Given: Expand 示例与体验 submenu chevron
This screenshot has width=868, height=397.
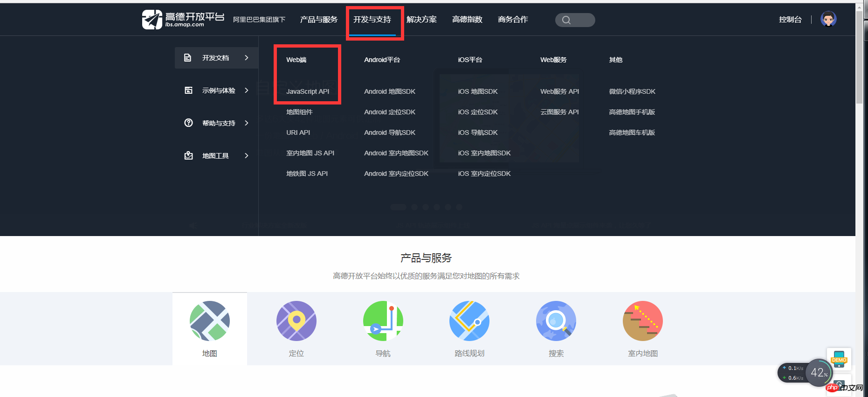Looking at the screenshot, I should 247,91.
